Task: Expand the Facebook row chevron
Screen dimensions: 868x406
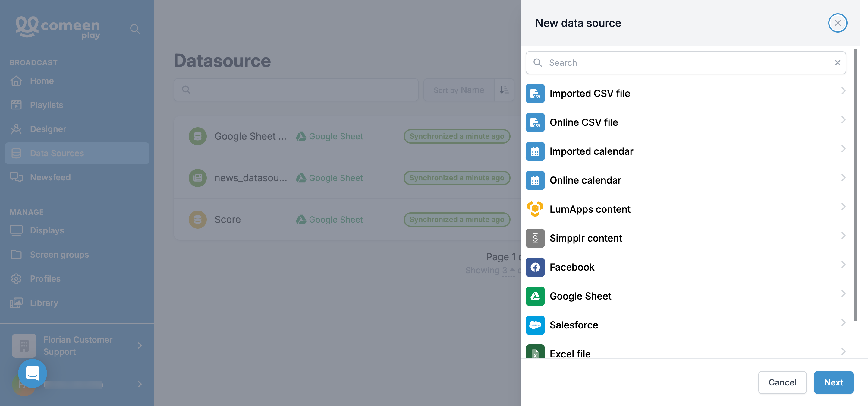Action: click(x=843, y=265)
